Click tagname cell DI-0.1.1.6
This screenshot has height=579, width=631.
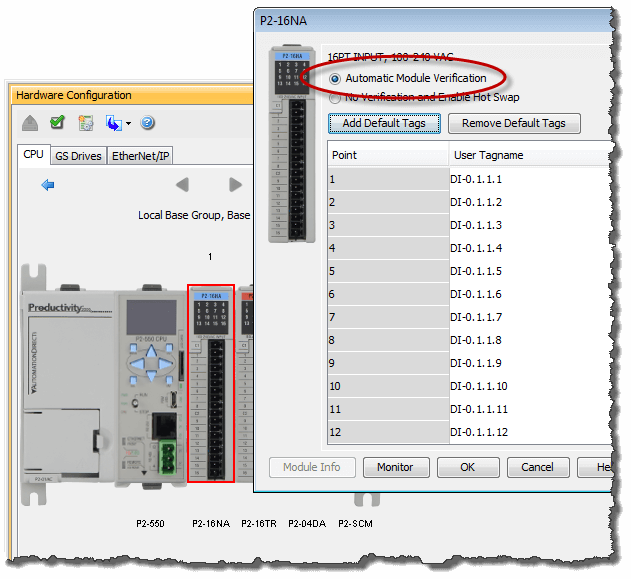[531, 295]
